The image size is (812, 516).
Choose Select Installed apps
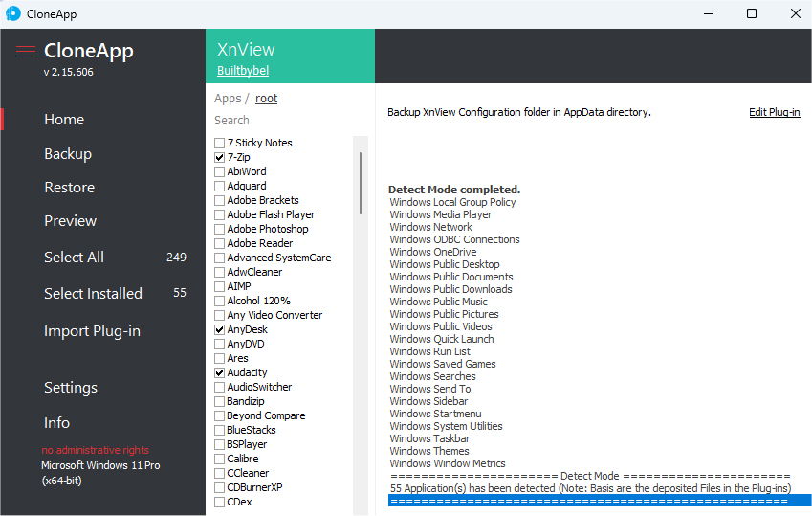(93, 294)
